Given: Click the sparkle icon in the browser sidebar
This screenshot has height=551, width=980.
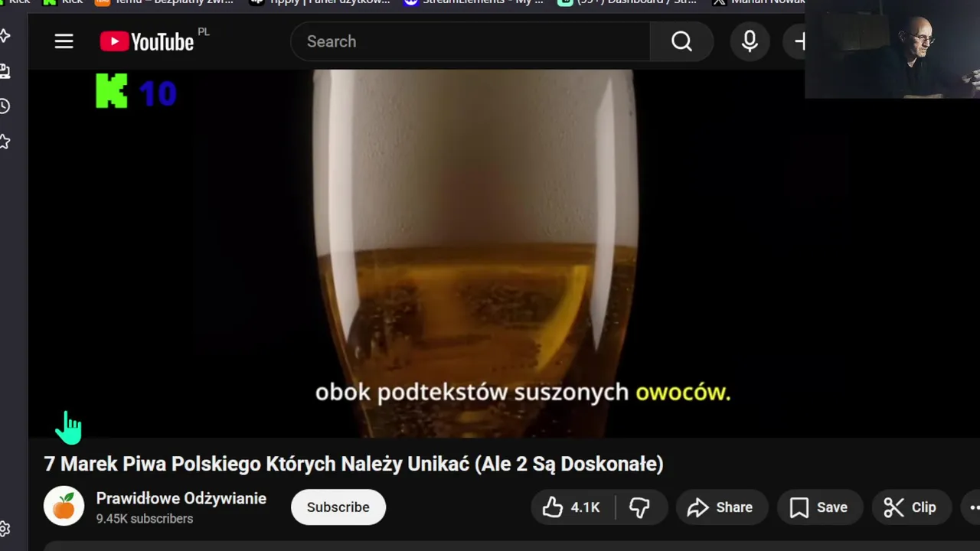Looking at the screenshot, I should coord(5,35).
